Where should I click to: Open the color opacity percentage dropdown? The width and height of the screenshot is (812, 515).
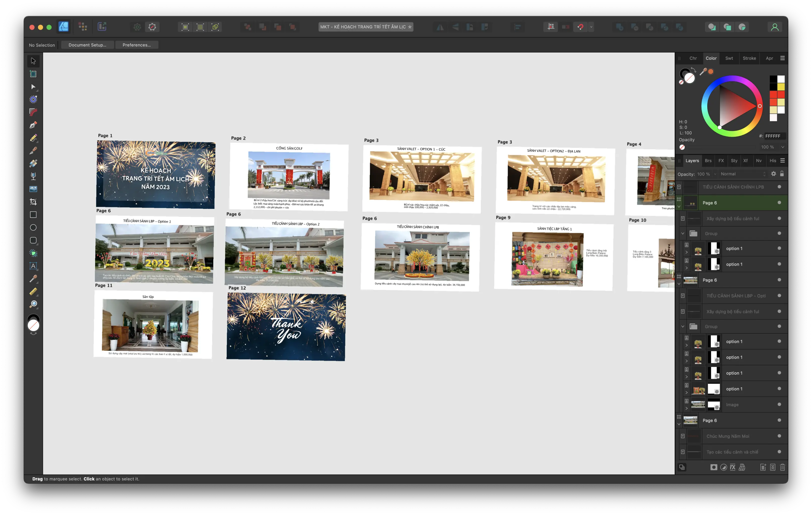(x=782, y=147)
